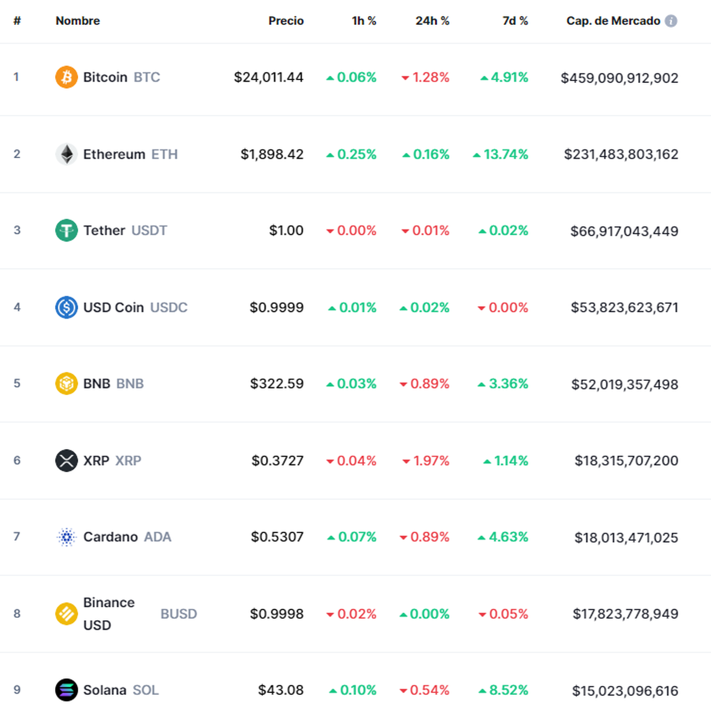Click the Binance USD logo
The height and width of the screenshot is (728, 711).
point(66,614)
